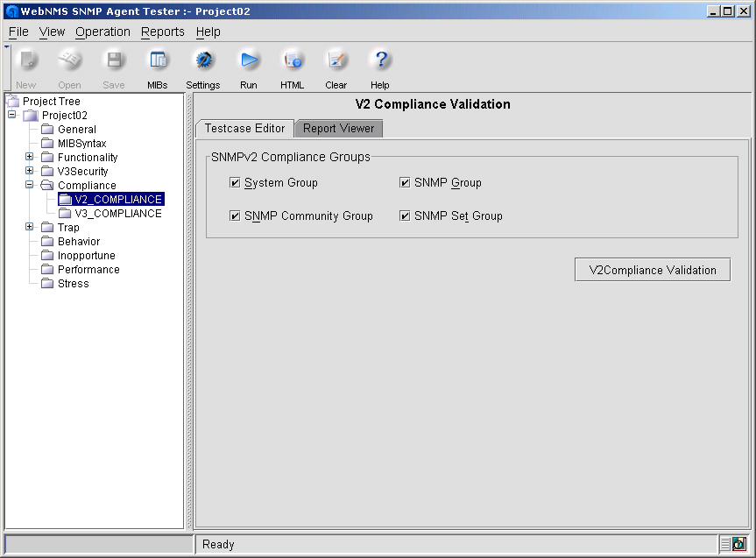
Task: Select the MIBSyntax tree label
Action: (x=82, y=144)
